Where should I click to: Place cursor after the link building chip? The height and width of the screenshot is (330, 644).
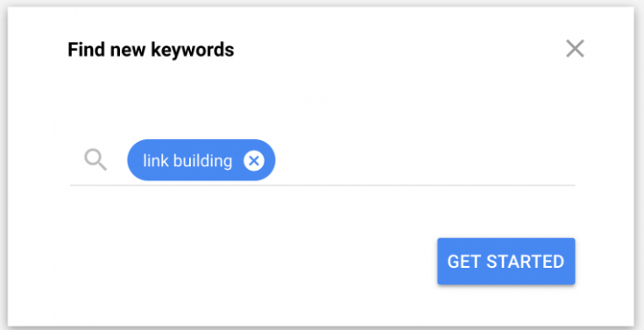[x=425, y=160]
